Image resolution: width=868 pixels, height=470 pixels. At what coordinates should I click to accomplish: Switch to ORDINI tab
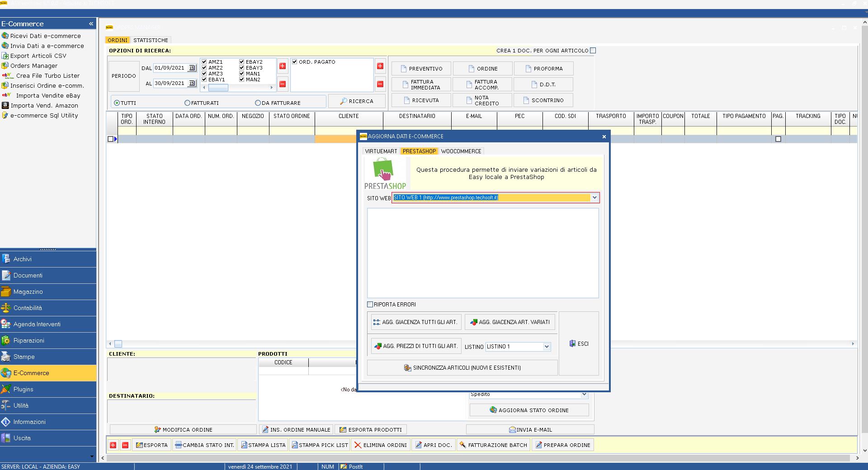[118, 40]
